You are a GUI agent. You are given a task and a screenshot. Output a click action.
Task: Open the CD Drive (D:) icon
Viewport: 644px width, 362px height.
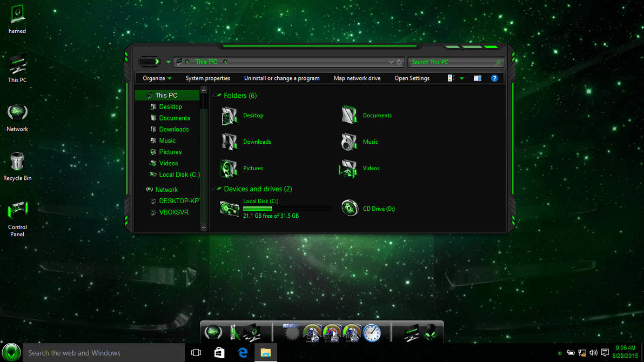[x=350, y=207]
